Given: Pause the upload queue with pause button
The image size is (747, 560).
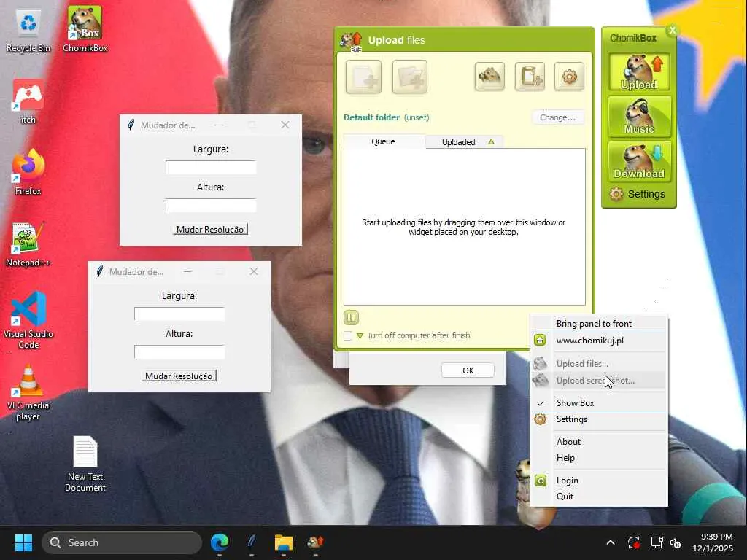Looking at the screenshot, I should (351, 317).
